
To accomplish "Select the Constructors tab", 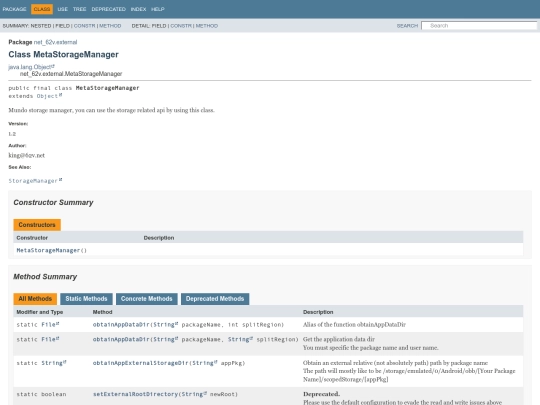I will 37,225.
